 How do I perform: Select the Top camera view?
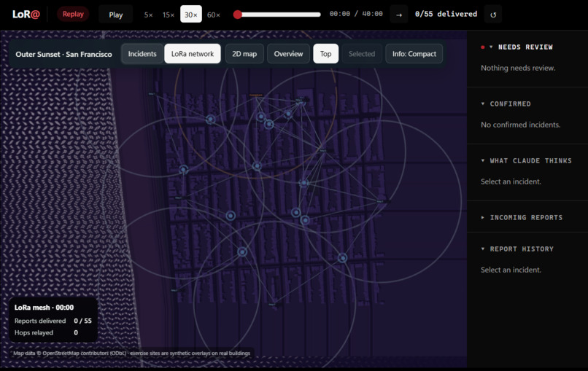[325, 54]
